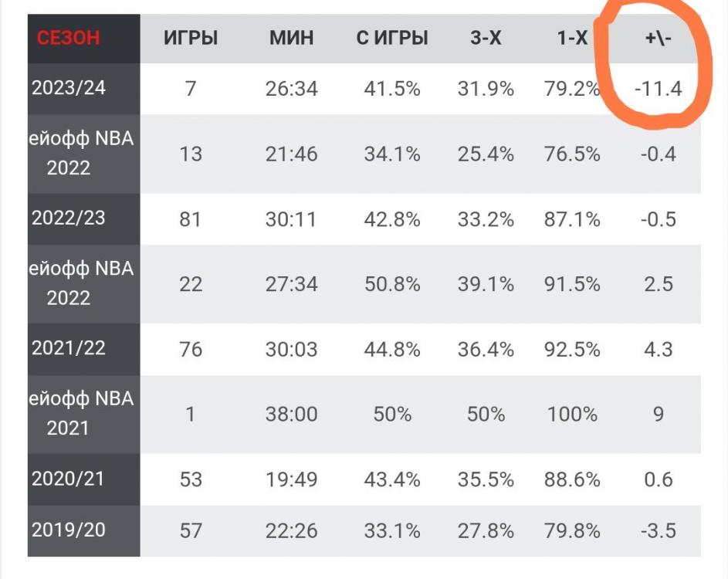Click the 81 games played cell

coord(191,219)
